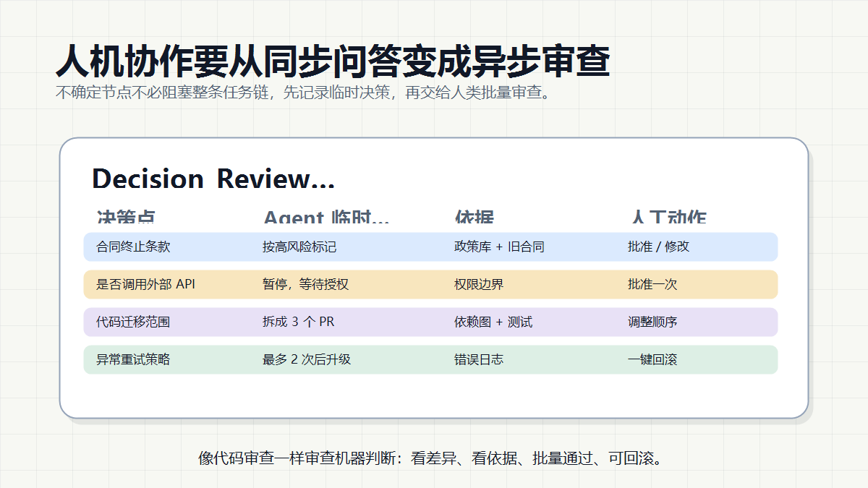The height and width of the screenshot is (488, 868).
Task: Select the 政策库 + 旧合同 cell
Action: coord(499,247)
